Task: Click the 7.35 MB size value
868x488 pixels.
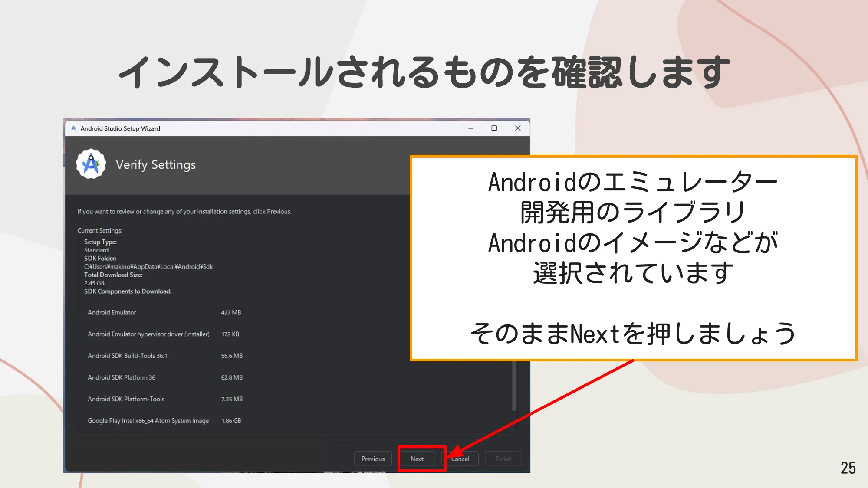Action: [232, 399]
